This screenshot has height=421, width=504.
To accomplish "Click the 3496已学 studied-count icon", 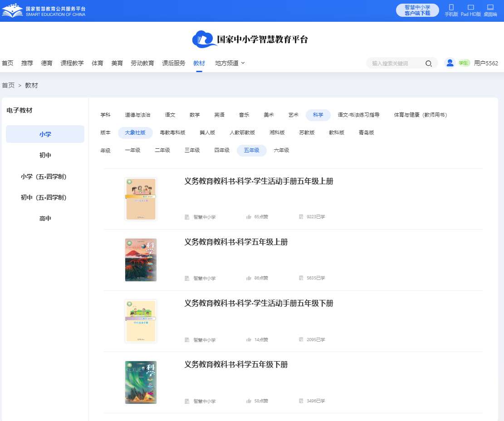I will (x=301, y=401).
